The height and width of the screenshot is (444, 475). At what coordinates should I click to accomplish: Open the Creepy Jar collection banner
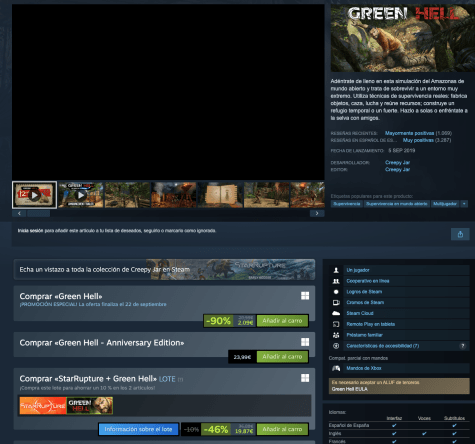click(x=164, y=269)
